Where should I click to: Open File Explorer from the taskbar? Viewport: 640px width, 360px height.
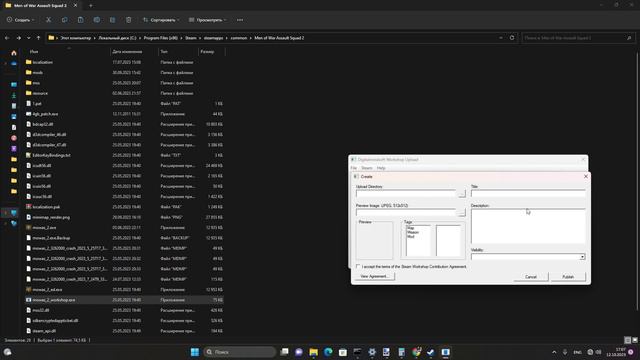click(313, 352)
